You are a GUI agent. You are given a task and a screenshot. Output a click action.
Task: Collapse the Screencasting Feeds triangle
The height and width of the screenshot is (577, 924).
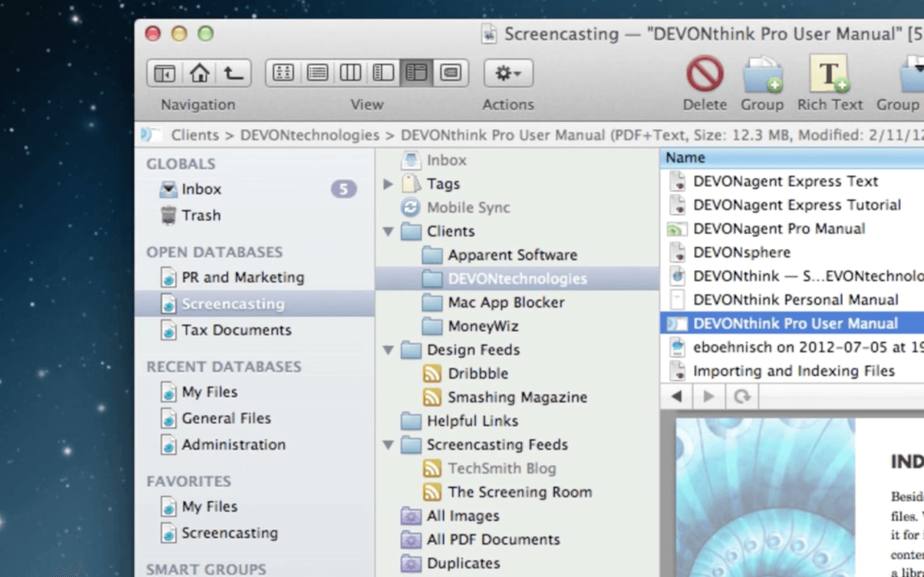pos(388,445)
